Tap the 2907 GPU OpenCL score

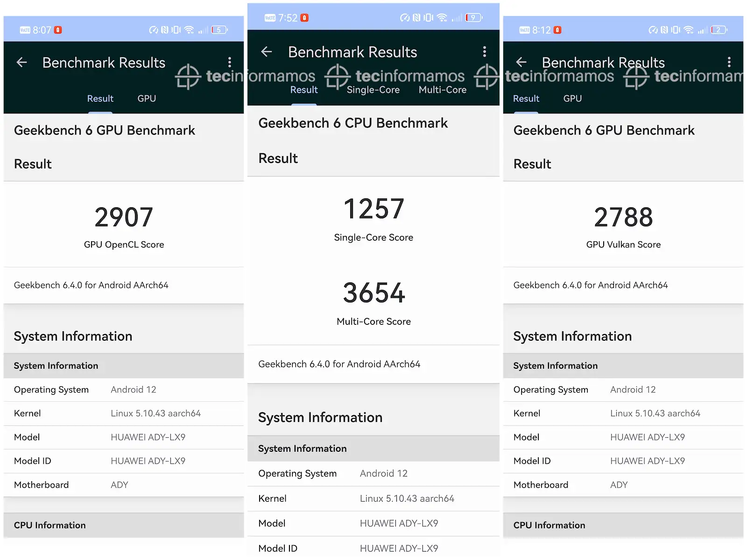pyautogui.click(x=124, y=217)
